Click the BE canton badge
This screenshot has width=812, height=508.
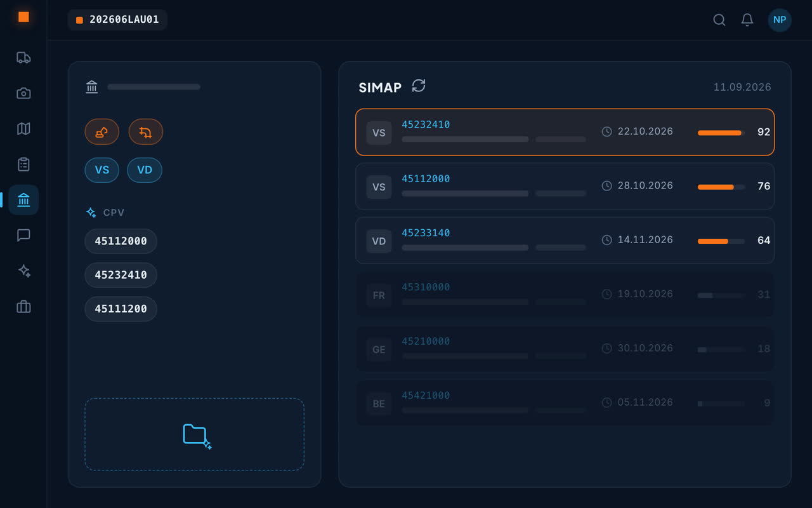(x=379, y=403)
